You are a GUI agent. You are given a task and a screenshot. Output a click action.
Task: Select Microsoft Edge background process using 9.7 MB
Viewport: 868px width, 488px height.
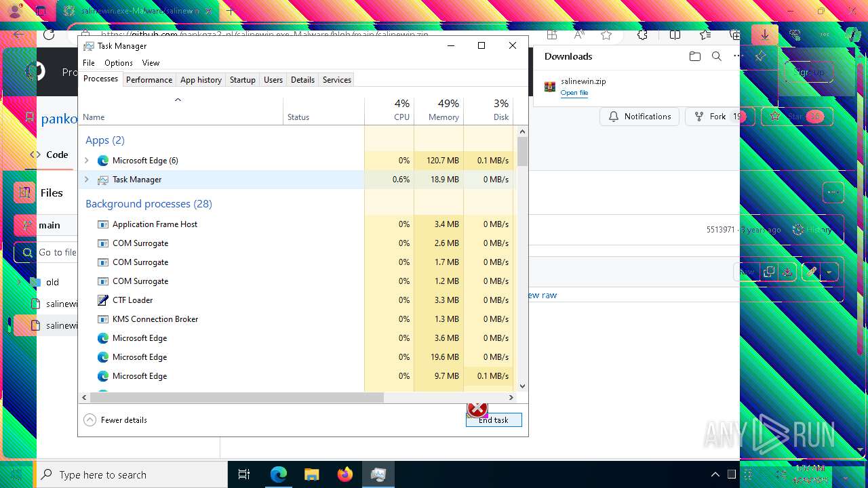[297, 376]
